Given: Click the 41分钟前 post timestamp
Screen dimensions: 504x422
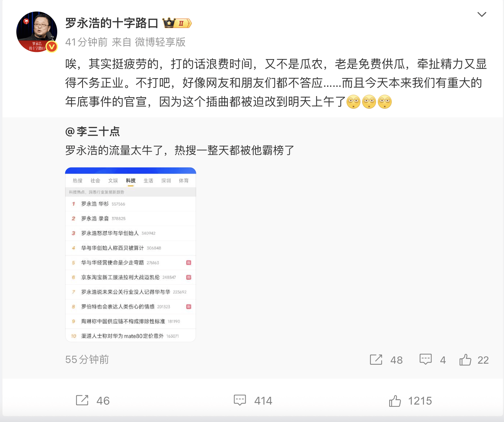Looking at the screenshot, I should pos(86,42).
